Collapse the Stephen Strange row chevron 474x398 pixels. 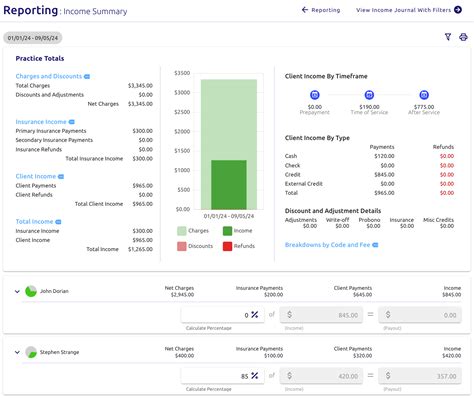pyautogui.click(x=17, y=352)
